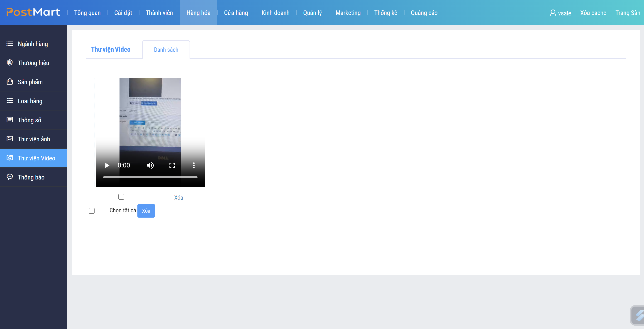Image resolution: width=644 pixels, height=329 pixels.
Task: Open the video's three-dot options menu
Action: pos(194,165)
